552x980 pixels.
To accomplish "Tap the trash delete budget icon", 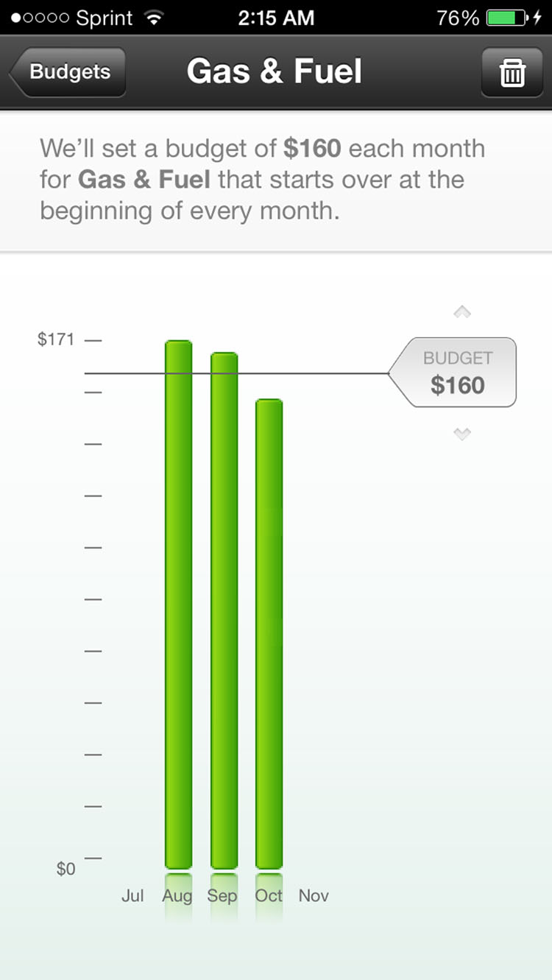I will click(x=512, y=72).
